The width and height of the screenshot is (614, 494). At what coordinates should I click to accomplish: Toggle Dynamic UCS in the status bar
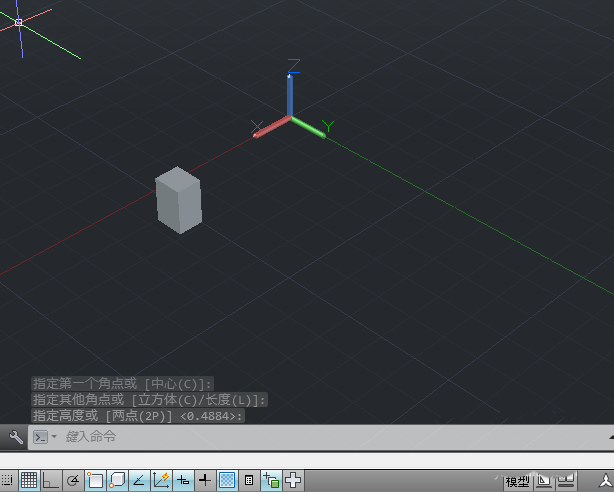161,480
